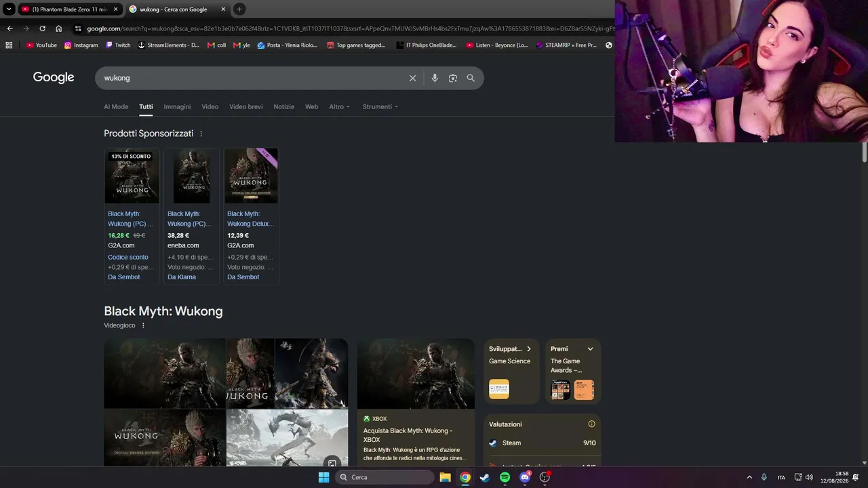
Task: Open the STEAMRIP bookmark
Action: [x=566, y=45]
